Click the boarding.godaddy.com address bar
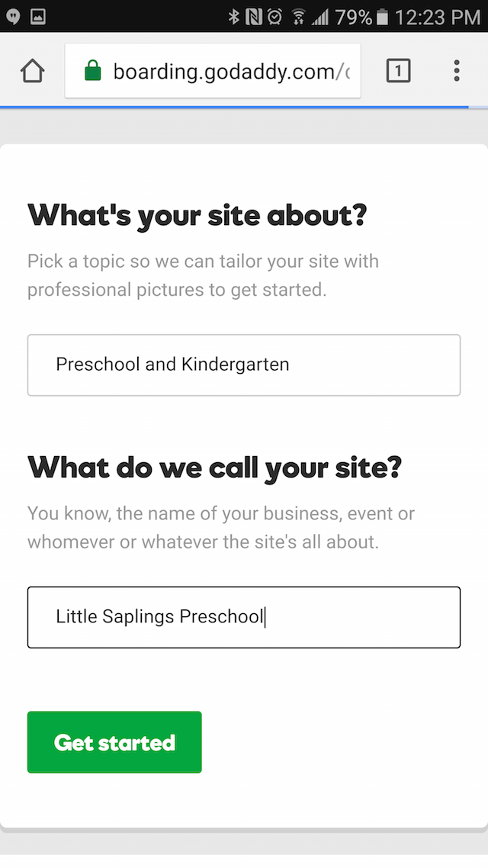Image resolution: width=488 pixels, height=868 pixels. click(x=213, y=71)
